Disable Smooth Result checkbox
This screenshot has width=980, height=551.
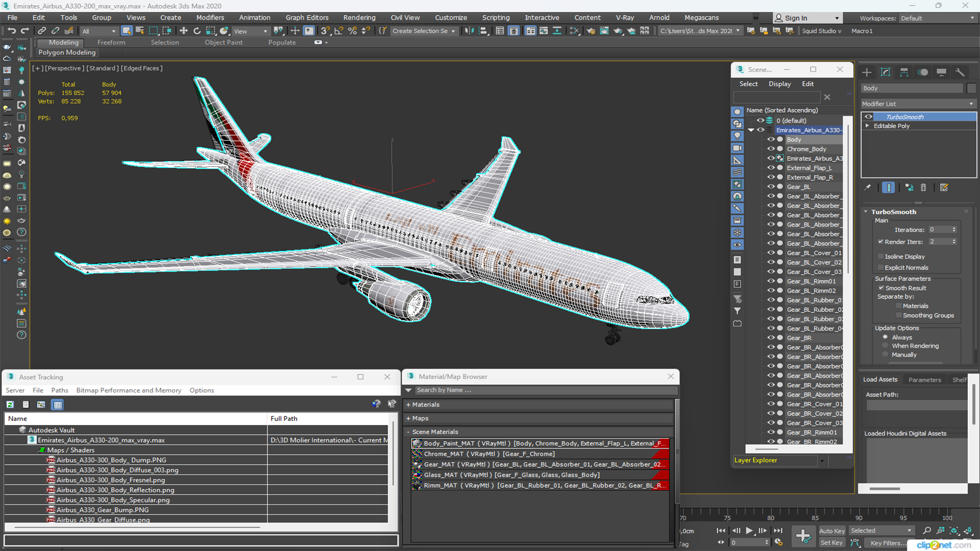pos(881,288)
